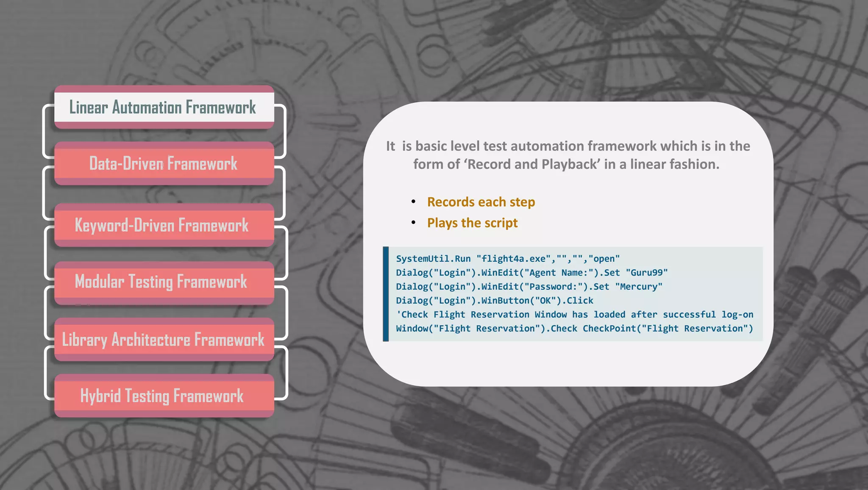The height and width of the screenshot is (490, 868).
Task: Click the bullet dot before 'Records each step'
Action: [413, 202]
